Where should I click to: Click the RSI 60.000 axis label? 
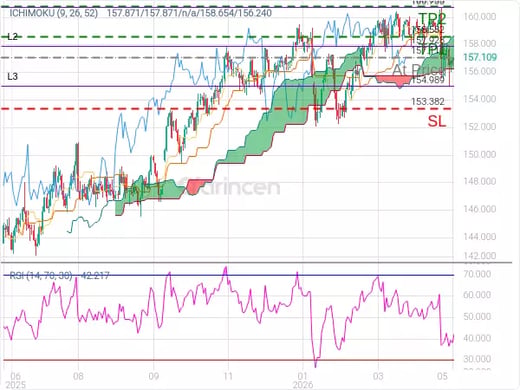477,295
